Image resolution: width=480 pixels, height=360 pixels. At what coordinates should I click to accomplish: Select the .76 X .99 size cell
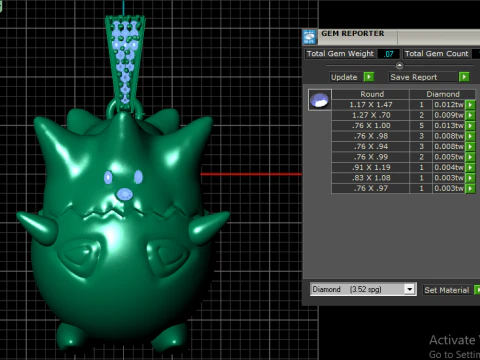pyautogui.click(x=371, y=157)
